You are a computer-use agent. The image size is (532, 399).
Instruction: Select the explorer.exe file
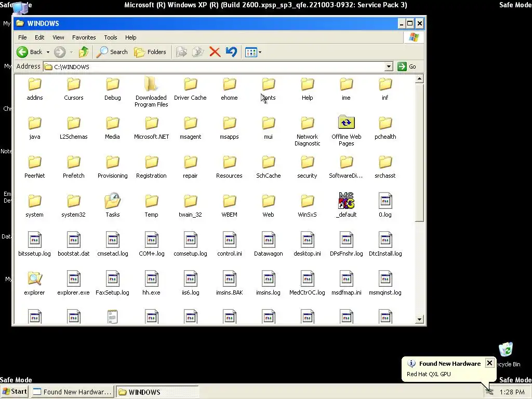pyautogui.click(x=73, y=283)
